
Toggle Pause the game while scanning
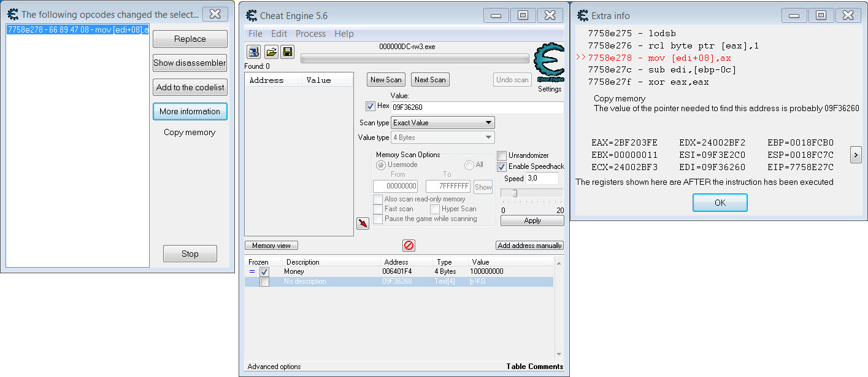(x=378, y=219)
